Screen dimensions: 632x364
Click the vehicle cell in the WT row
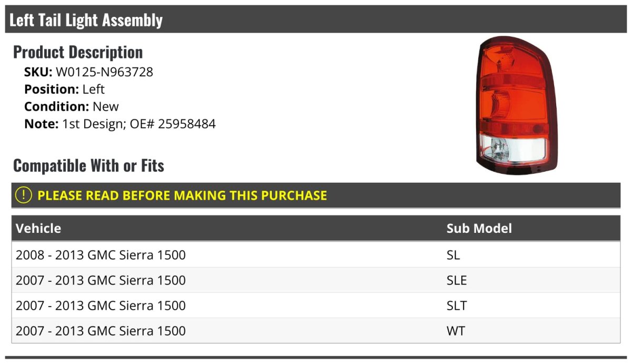101,331
